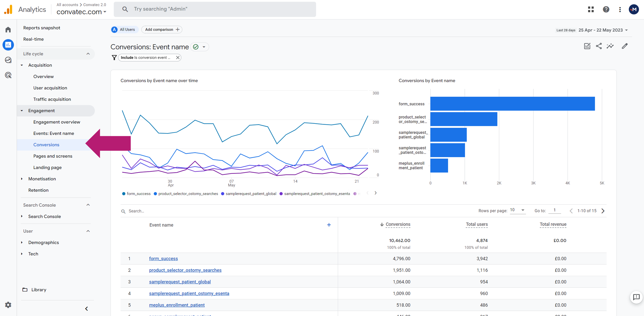Viewport: 644px width, 316px height.
Task: Customize the report with the pencil icon
Action: pyautogui.click(x=624, y=46)
